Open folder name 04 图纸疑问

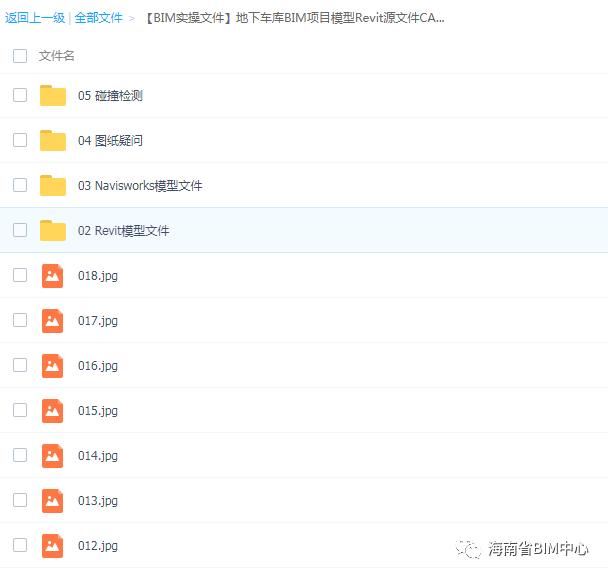110,140
